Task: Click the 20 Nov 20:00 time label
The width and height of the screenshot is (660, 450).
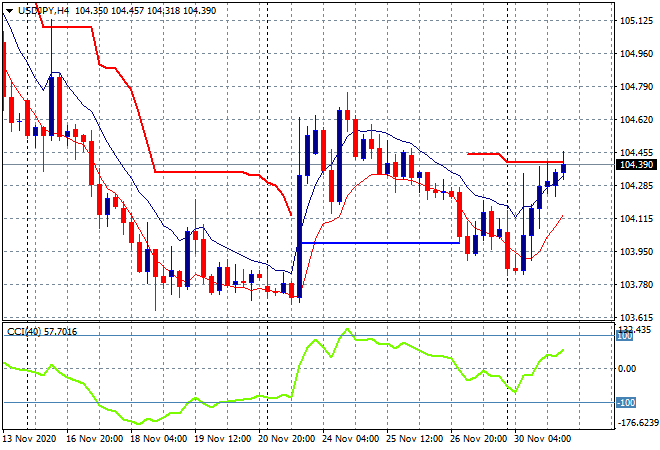Action: pos(286,439)
